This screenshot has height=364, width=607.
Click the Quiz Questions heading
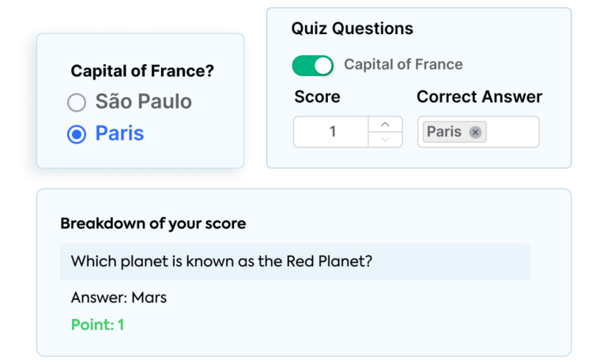(x=352, y=28)
